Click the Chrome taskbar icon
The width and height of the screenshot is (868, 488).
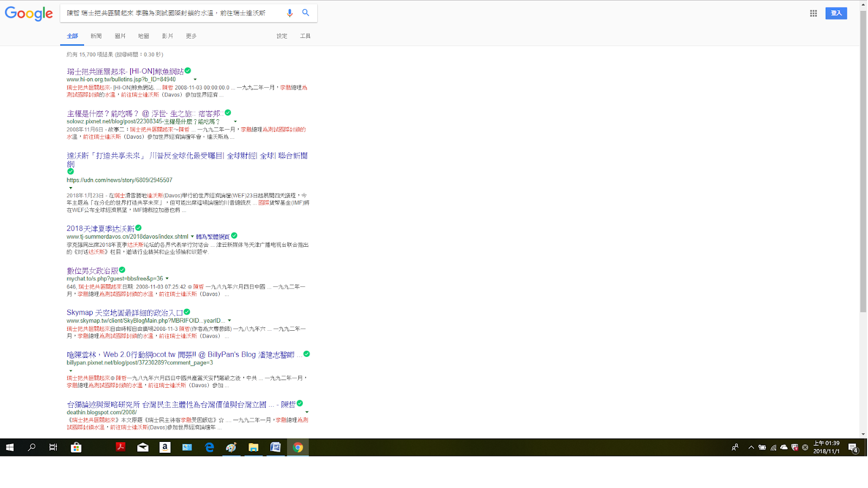(298, 447)
